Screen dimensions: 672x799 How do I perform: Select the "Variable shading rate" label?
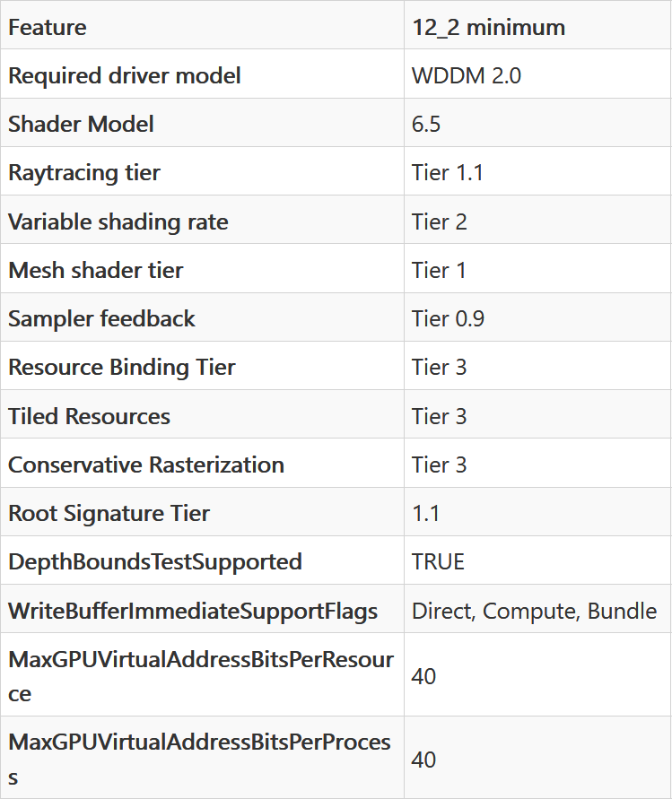118,221
